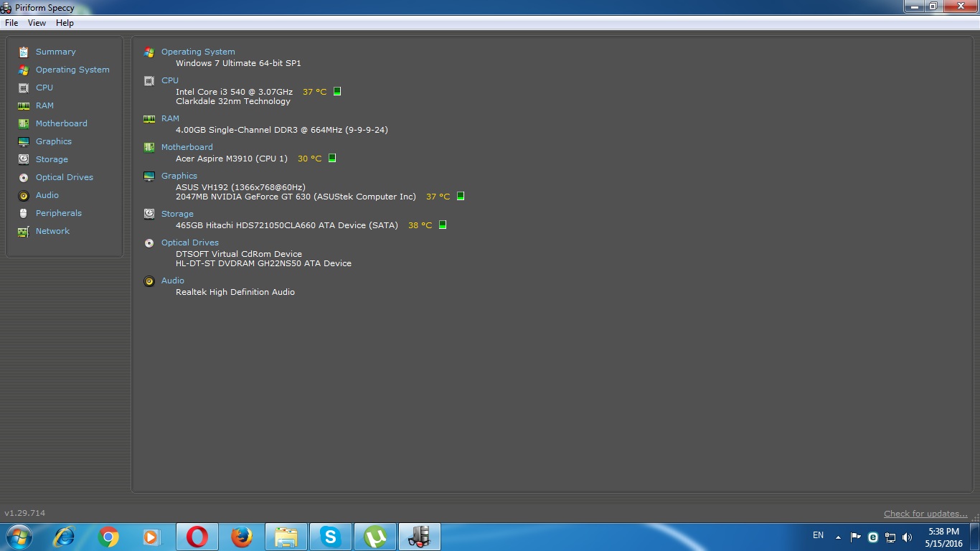
Task: Open the Network icon in sidebar
Action: [24, 231]
